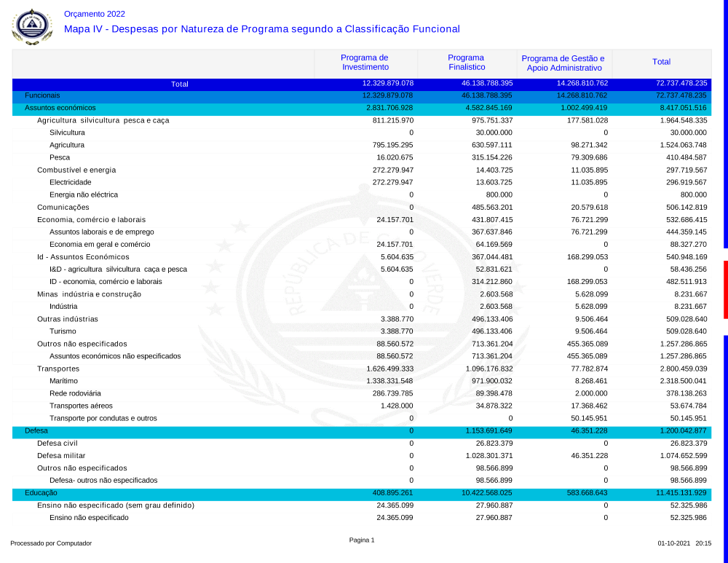Select the 'Programa Finalístico' column header

(x=466, y=63)
